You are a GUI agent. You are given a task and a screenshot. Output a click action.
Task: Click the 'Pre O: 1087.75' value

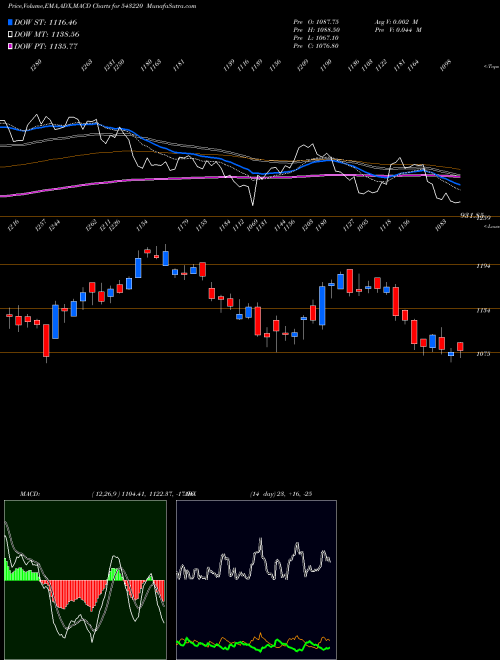[316, 21]
